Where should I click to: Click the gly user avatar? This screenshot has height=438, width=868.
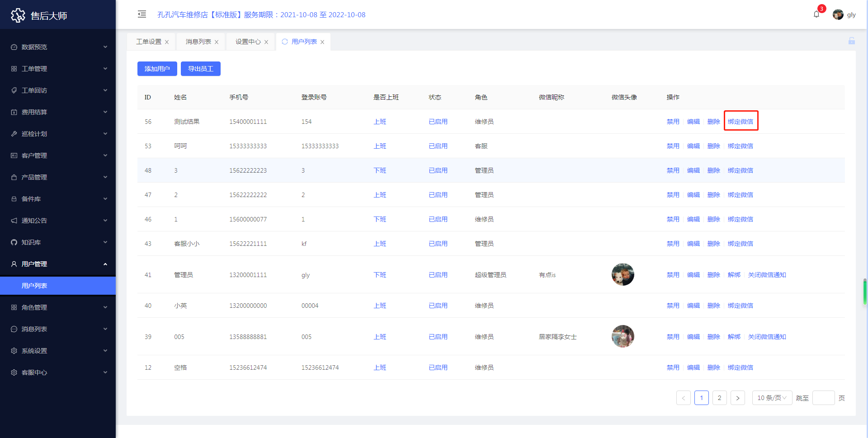click(x=838, y=14)
